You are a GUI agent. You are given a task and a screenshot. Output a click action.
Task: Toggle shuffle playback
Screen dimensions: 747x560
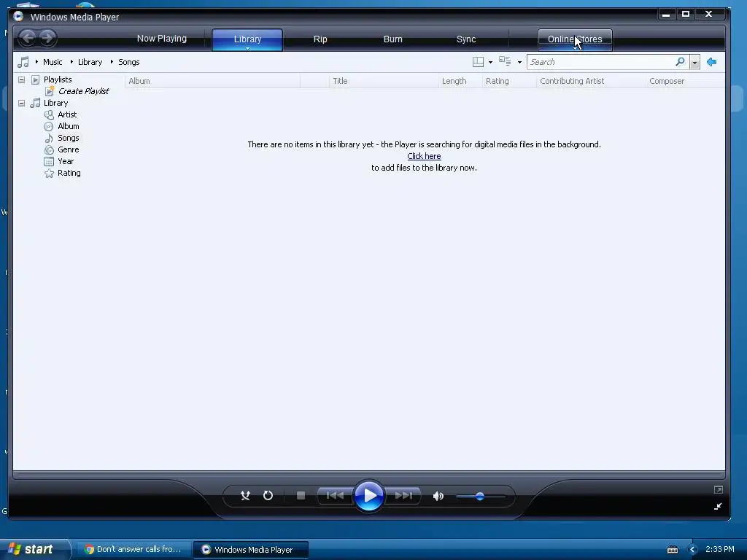(x=245, y=496)
